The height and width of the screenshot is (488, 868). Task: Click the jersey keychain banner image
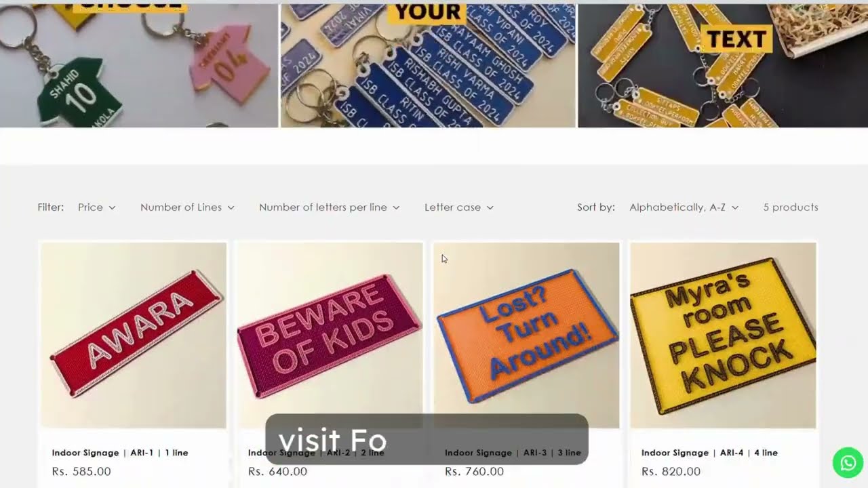coord(139,66)
